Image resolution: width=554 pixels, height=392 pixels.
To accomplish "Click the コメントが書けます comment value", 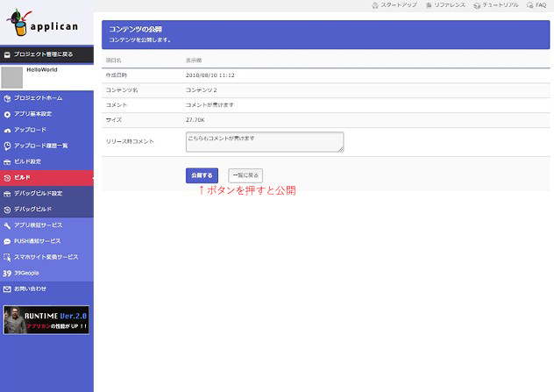I will [x=210, y=105].
